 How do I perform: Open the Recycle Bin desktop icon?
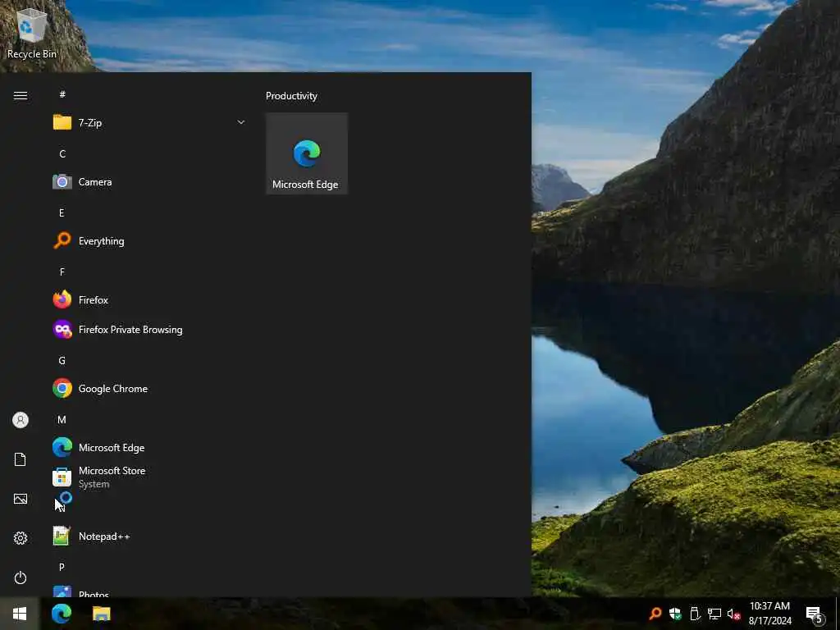(32, 33)
